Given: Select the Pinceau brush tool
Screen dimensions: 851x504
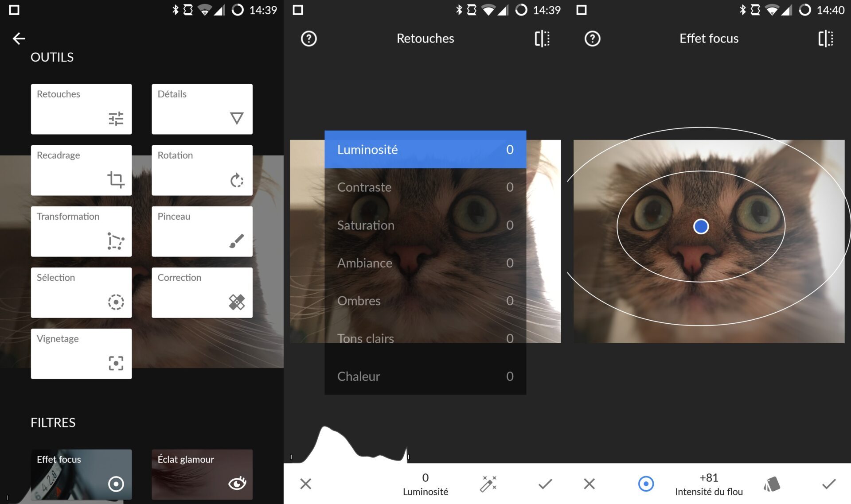Looking at the screenshot, I should (x=202, y=231).
